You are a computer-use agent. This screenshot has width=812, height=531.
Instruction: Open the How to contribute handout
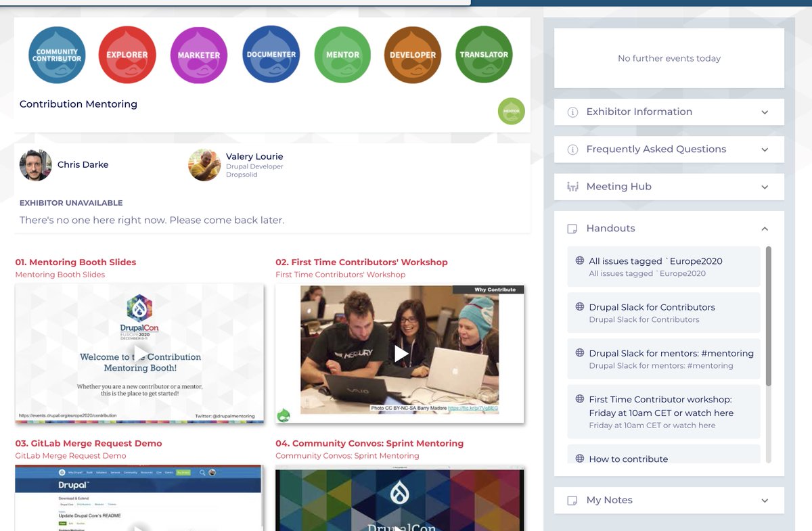664,455
